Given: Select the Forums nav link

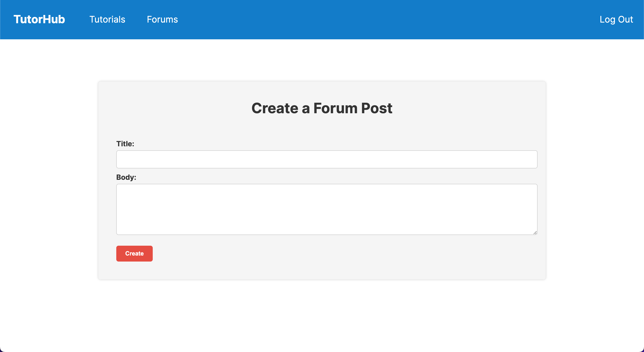Looking at the screenshot, I should [x=162, y=19].
